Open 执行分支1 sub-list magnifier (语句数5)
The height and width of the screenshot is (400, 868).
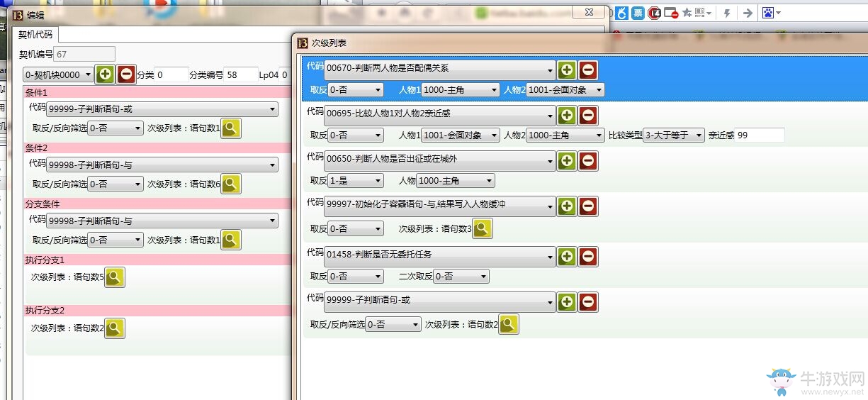115,277
